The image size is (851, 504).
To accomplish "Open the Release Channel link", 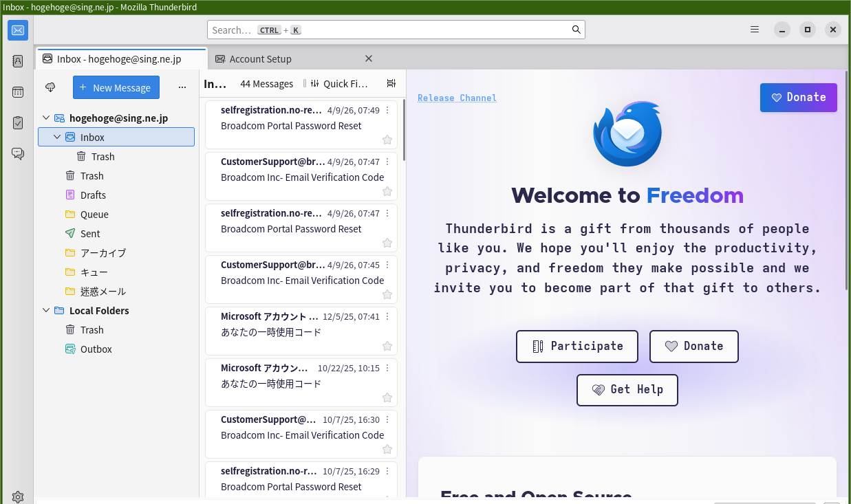I will pyautogui.click(x=457, y=98).
